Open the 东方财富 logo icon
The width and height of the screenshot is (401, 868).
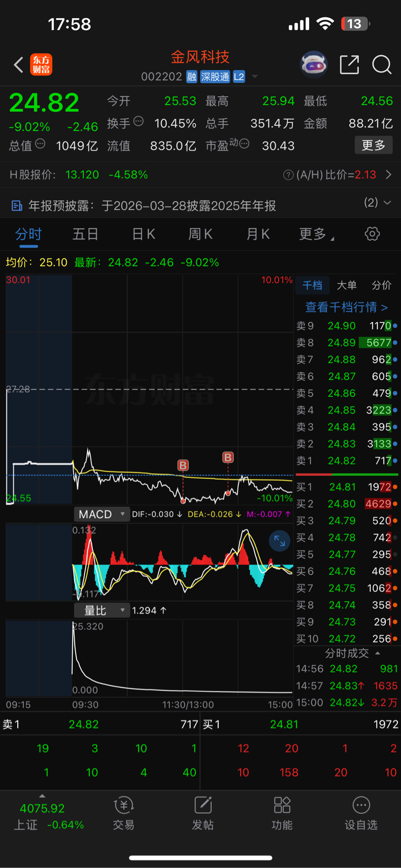click(41, 65)
